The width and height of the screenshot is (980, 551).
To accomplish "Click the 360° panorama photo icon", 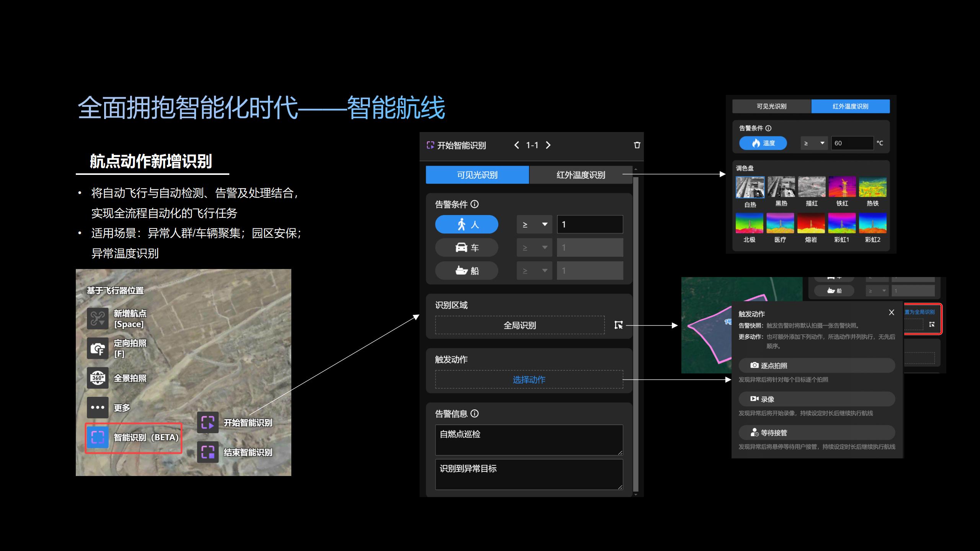I will [98, 378].
